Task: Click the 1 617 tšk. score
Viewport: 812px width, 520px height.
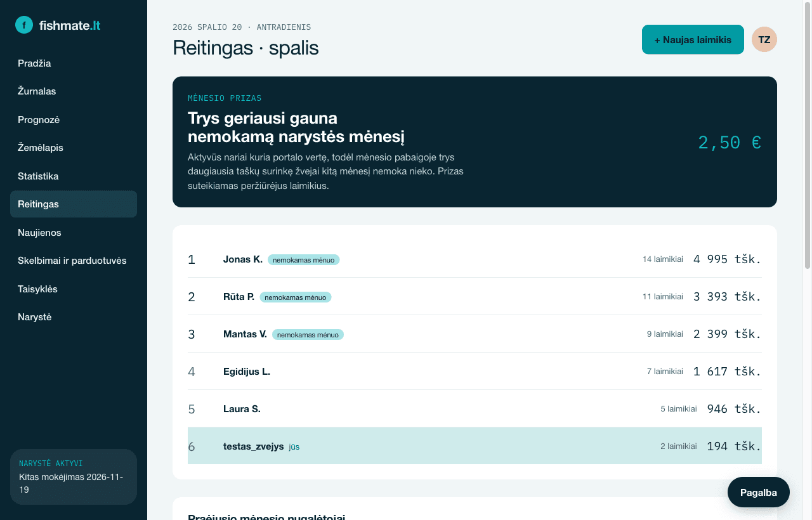Action: pos(728,372)
